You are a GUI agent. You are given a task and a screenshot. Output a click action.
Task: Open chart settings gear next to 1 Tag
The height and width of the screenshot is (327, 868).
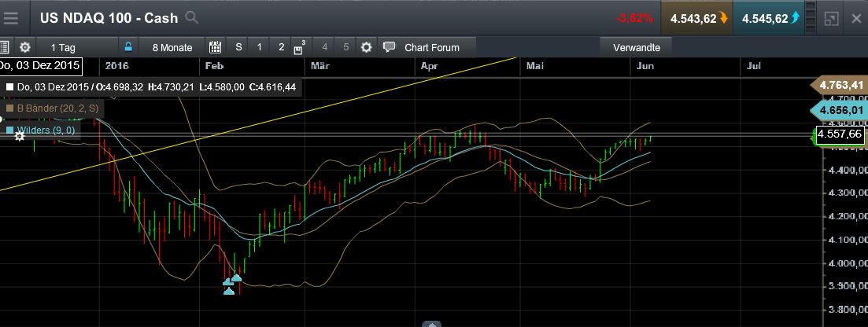(x=25, y=47)
